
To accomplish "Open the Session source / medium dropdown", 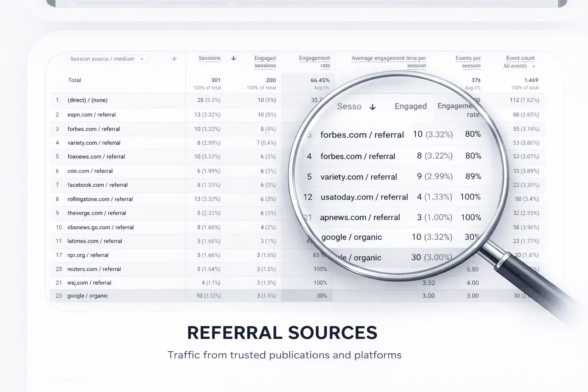I will [103, 59].
